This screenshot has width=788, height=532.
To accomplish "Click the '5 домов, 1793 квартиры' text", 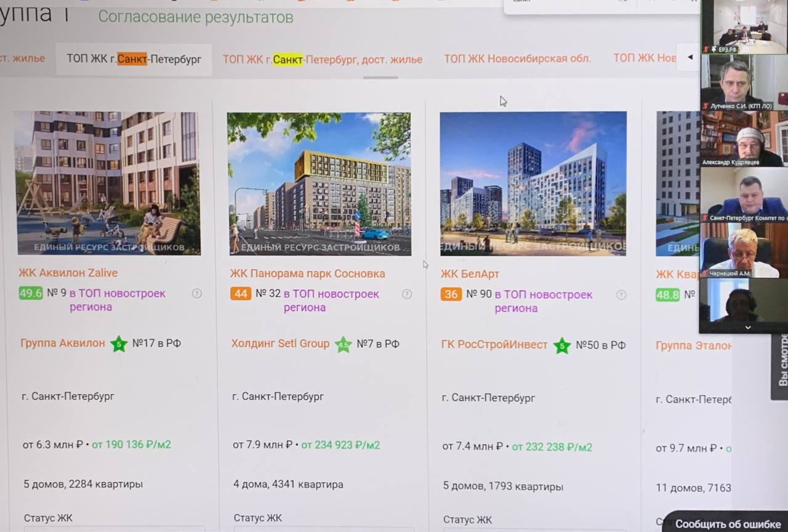I will tap(503, 486).
